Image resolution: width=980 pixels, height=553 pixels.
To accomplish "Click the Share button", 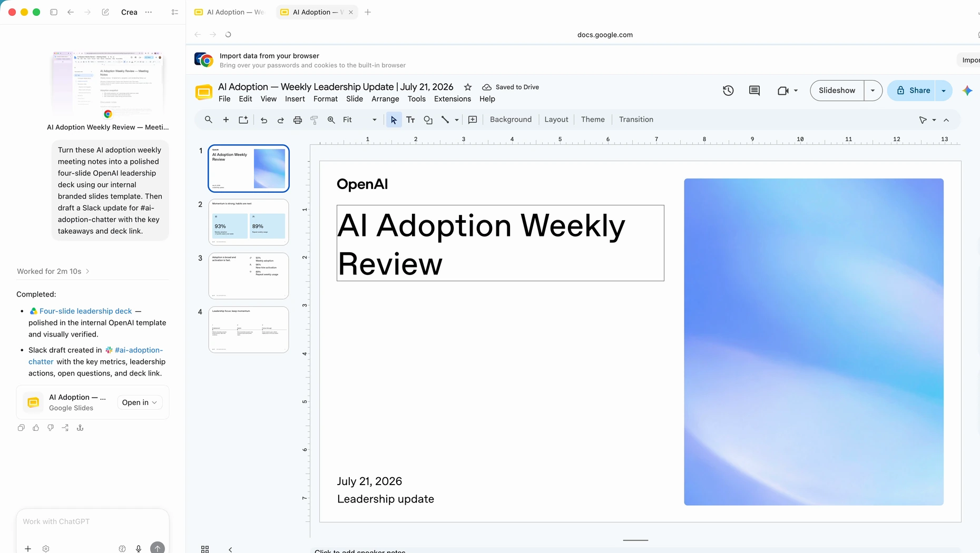I will (x=913, y=91).
